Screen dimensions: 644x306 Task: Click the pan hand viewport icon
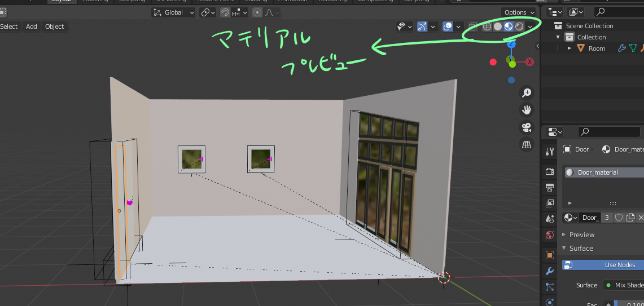tap(527, 110)
